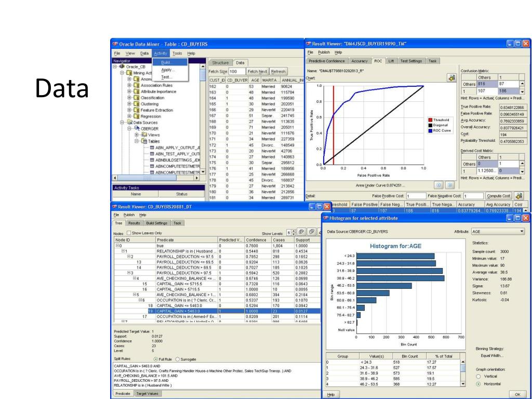
Task: Enable the Show Leaves Only checkbox
Action: point(129,233)
